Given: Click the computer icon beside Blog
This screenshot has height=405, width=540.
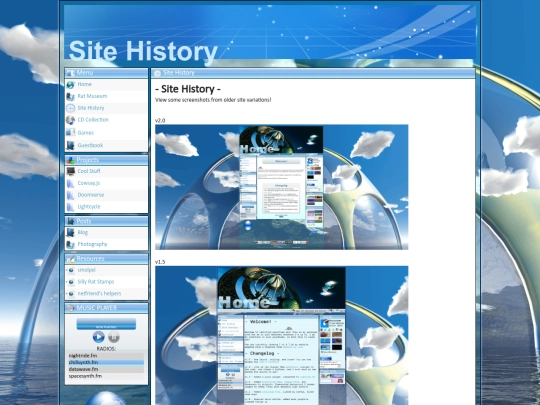Looking at the screenshot, I should [x=71, y=232].
